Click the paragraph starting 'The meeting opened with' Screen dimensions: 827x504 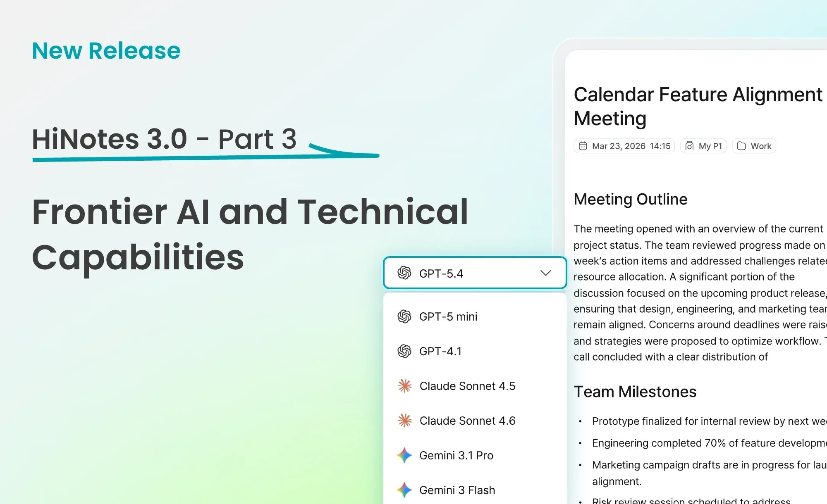pyautogui.click(x=700, y=292)
